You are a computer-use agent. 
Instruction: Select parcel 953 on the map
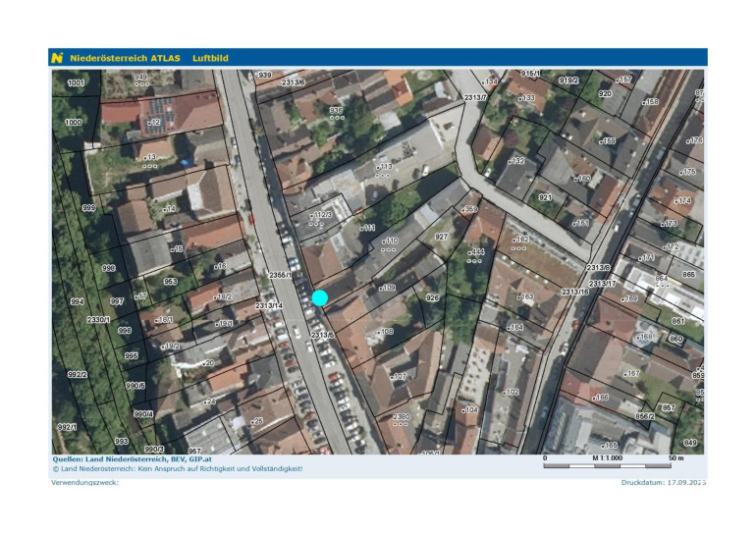click(170, 281)
